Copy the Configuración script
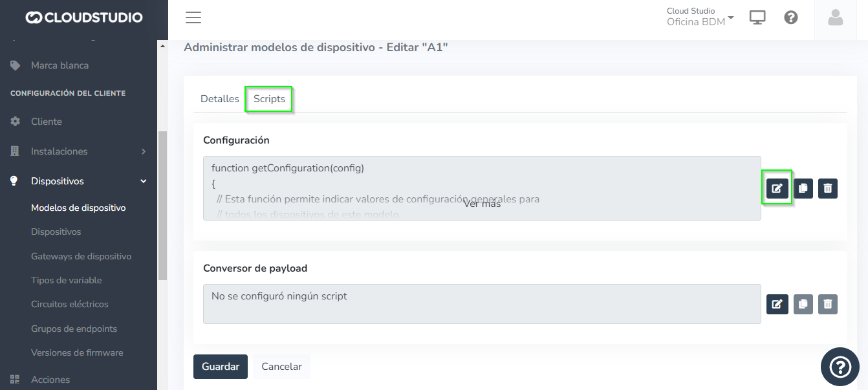Image resolution: width=868 pixels, height=390 pixels. (x=803, y=189)
